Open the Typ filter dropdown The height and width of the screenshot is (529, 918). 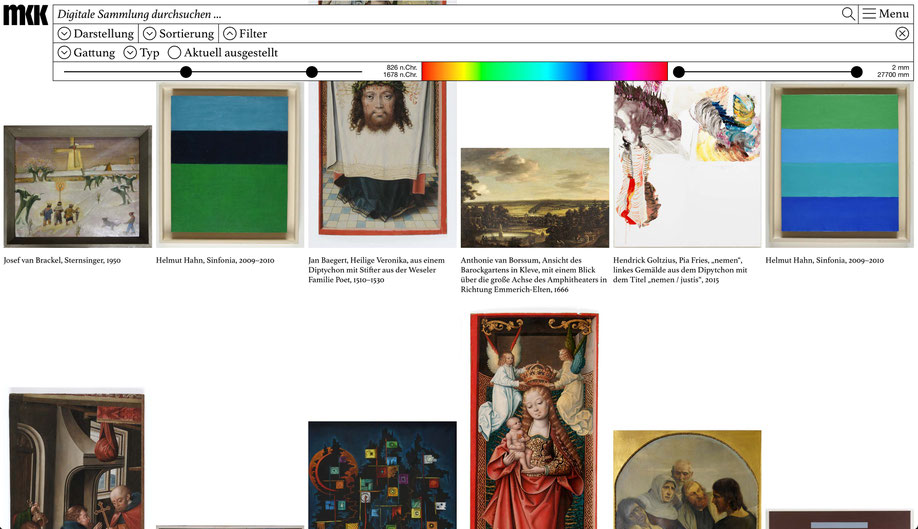click(142, 53)
